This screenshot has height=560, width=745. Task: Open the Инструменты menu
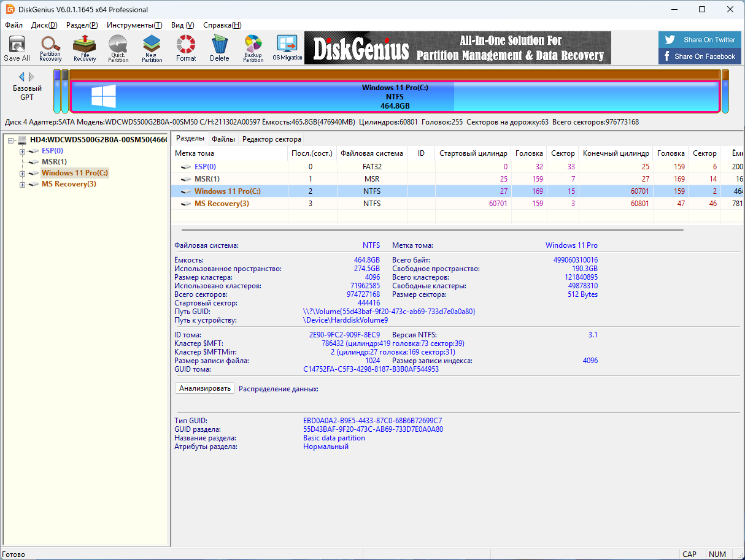coord(134,25)
